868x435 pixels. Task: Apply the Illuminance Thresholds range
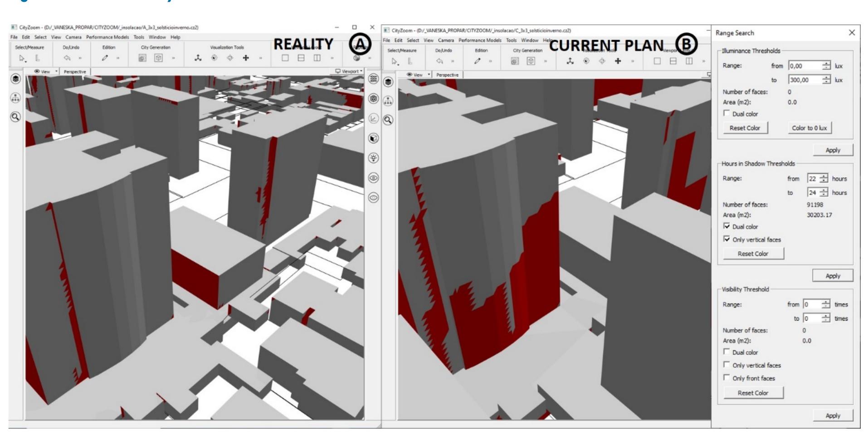tap(833, 150)
